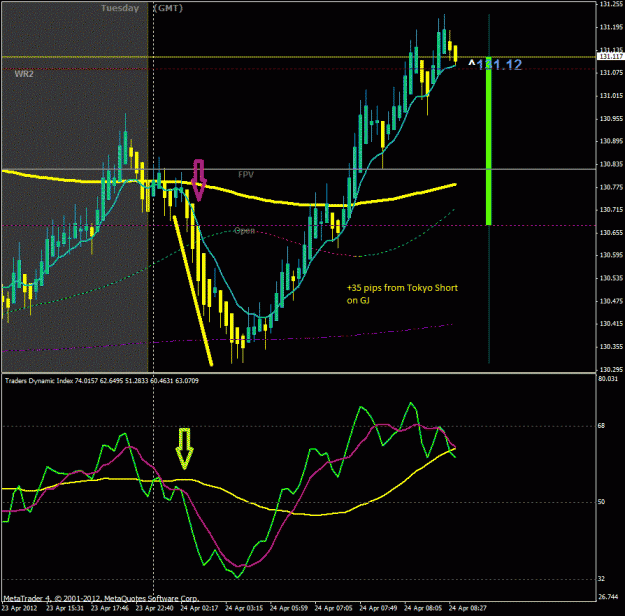Click the '23 Apr 22:40' time label
625x616 pixels.
pyautogui.click(x=154, y=608)
